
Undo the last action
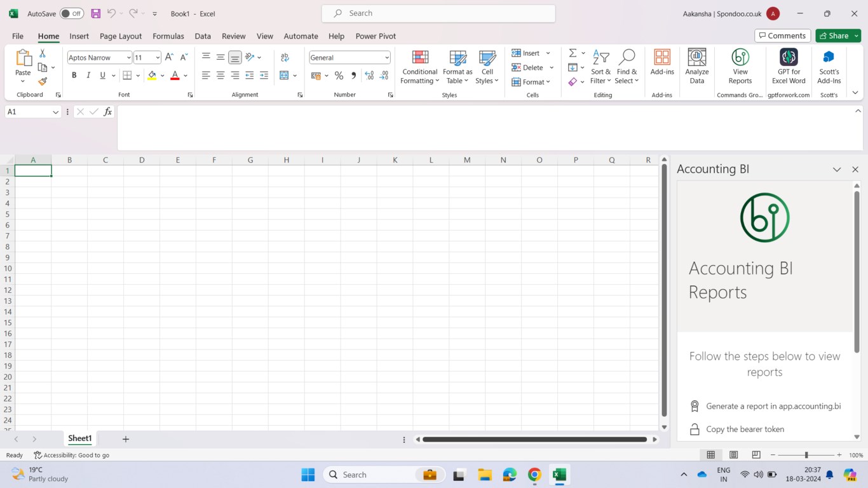pos(112,13)
